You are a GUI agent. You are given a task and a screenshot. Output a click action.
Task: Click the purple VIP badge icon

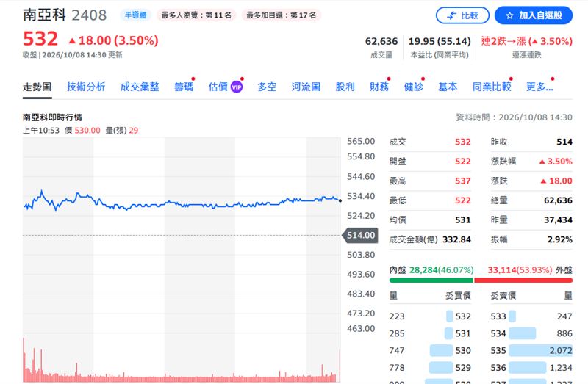[x=236, y=87]
